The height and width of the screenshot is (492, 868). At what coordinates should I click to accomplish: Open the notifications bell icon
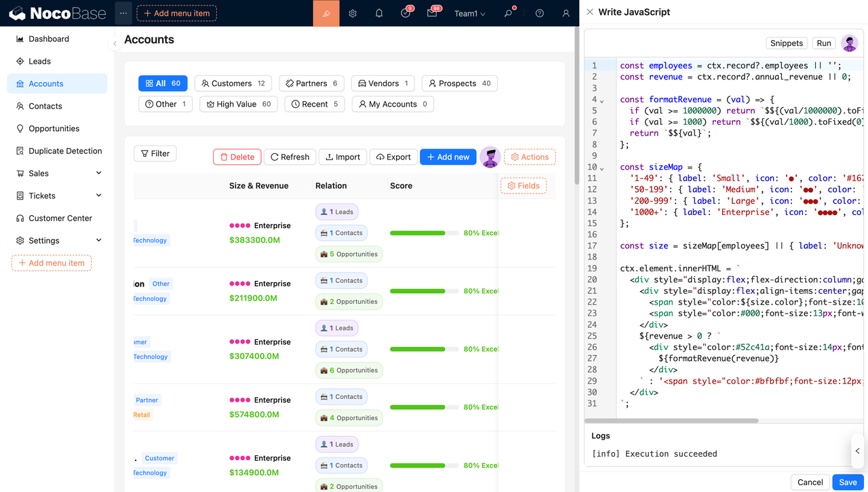[x=379, y=13]
